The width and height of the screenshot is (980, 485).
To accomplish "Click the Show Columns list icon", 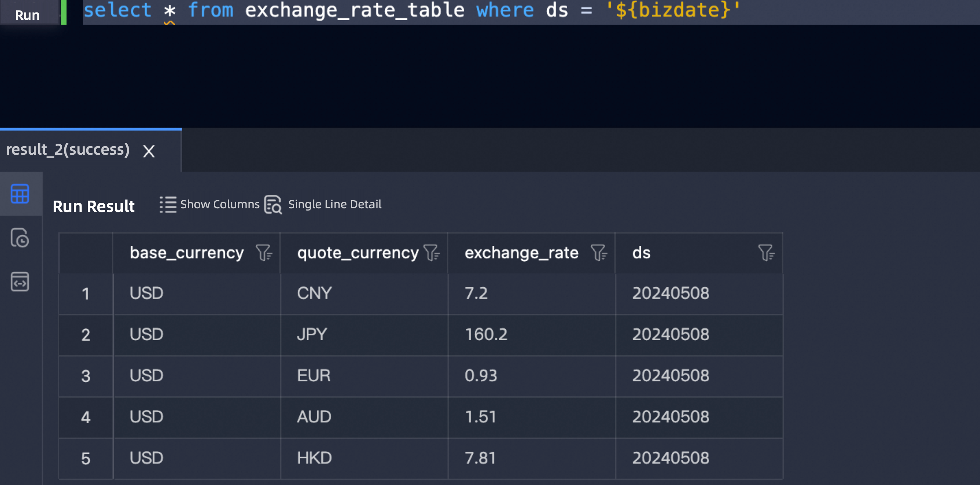I will coord(168,205).
